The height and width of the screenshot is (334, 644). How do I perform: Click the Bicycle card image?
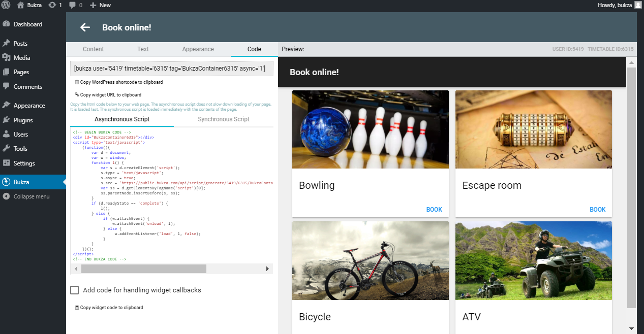point(371,260)
